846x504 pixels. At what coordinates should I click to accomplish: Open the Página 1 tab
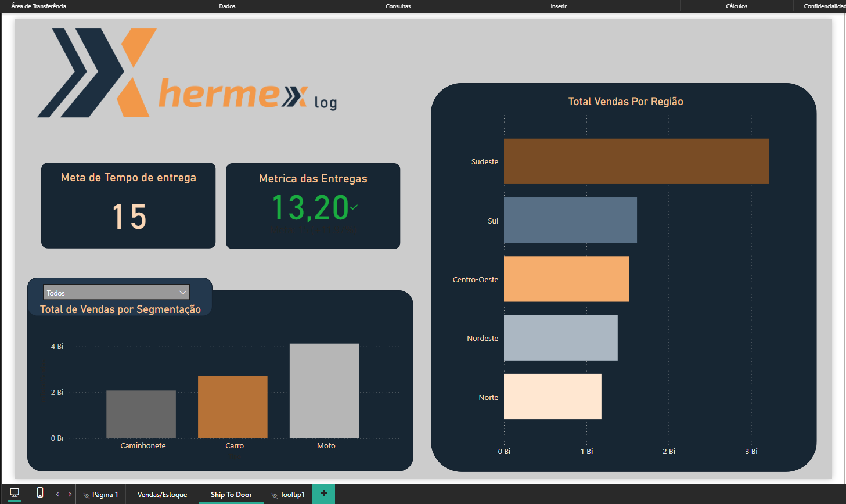point(101,494)
